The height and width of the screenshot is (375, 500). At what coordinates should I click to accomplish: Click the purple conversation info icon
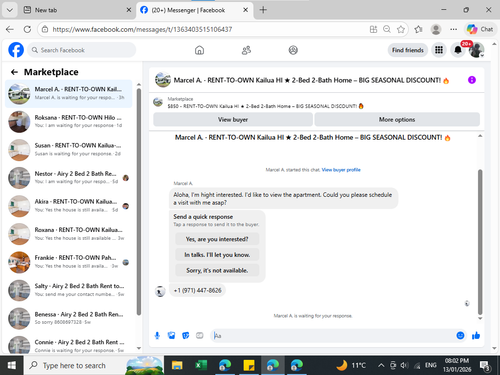472,80
